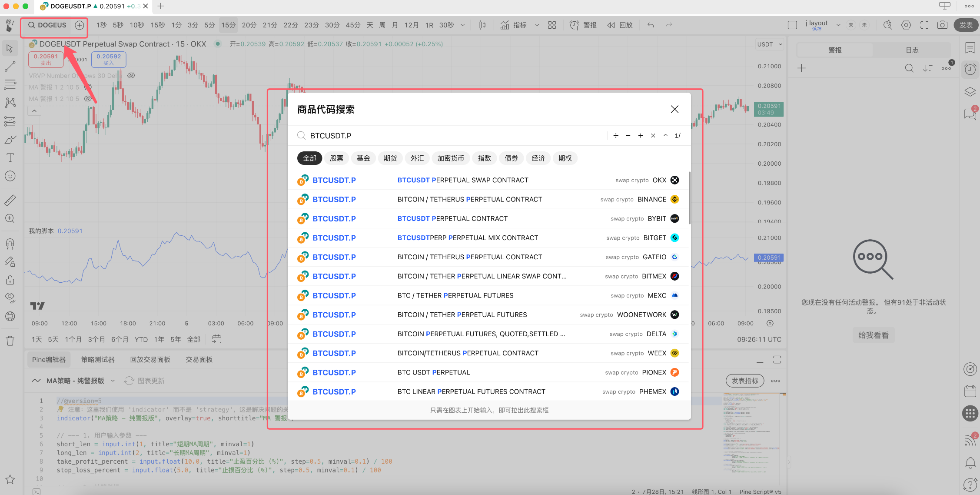Image resolution: width=980 pixels, height=495 pixels.
Task: Add a new alert with plus icon
Action: (802, 68)
